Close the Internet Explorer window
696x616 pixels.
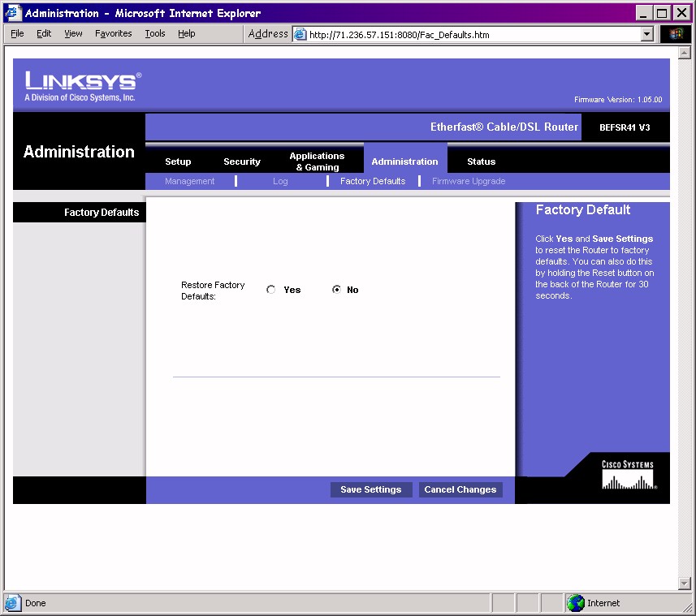(681, 13)
